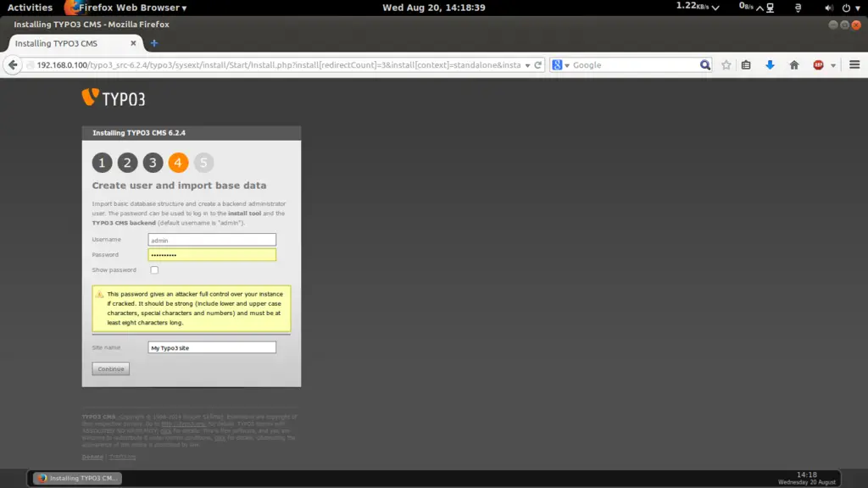Viewport: 868px width, 488px height.
Task: Click the orange step 4 circle
Action: point(178,163)
